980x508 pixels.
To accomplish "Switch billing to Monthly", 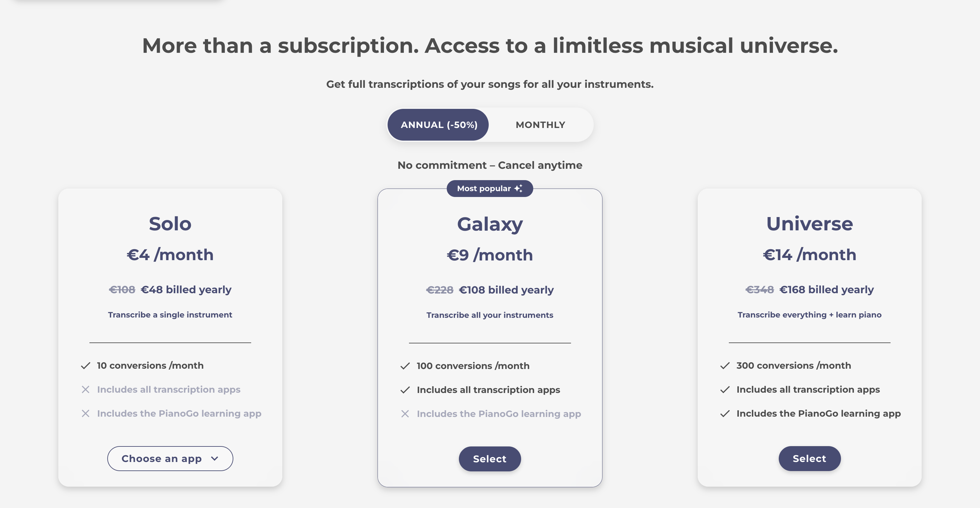I will pyautogui.click(x=540, y=125).
